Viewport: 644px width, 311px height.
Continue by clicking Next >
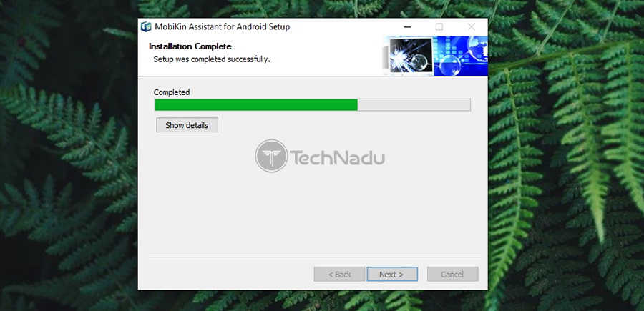(392, 274)
